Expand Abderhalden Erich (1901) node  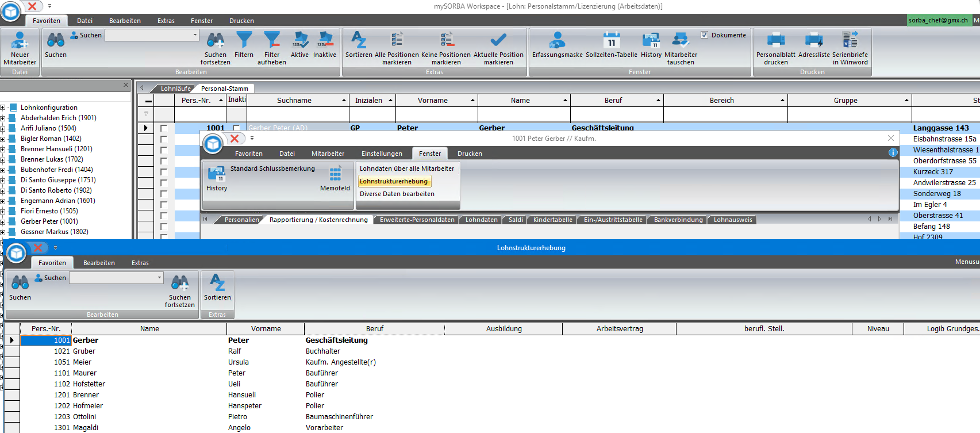(3, 118)
